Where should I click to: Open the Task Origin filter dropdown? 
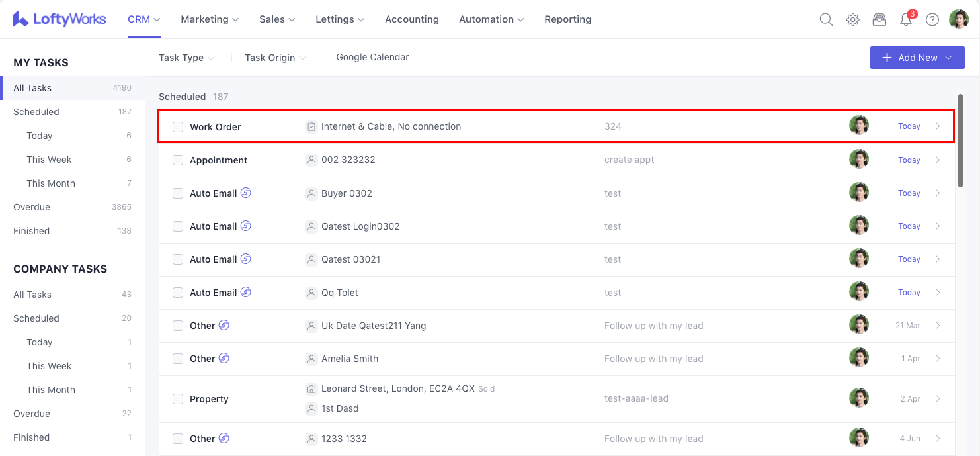pos(275,58)
